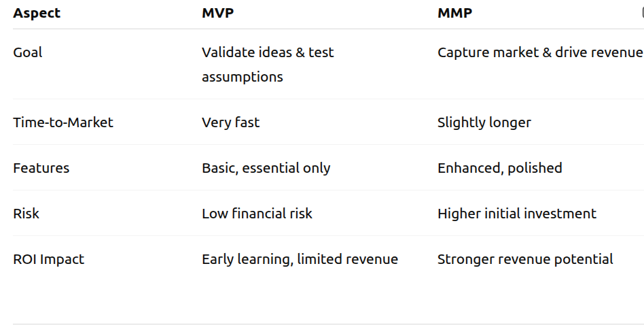Click the Aspect column header

tap(36, 13)
